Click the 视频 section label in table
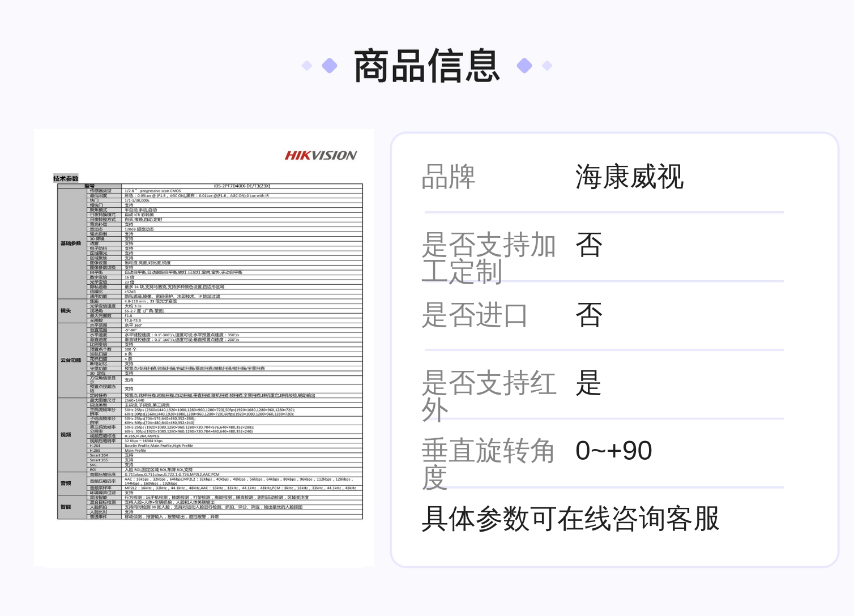The height and width of the screenshot is (616, 854). point(66,435)
